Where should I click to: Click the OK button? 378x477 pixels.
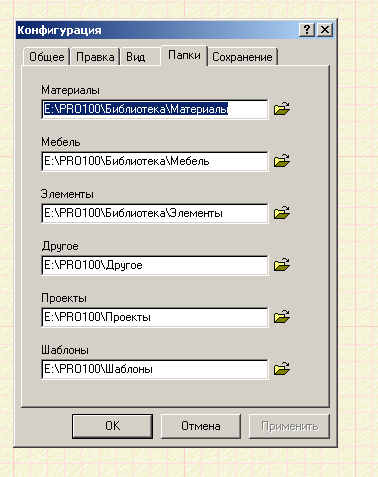(113, 426)
